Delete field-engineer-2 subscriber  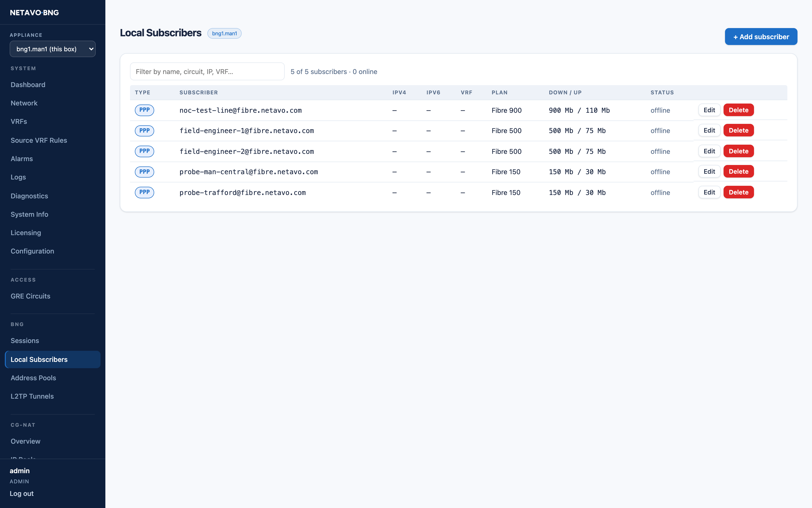tap(739, 151)
